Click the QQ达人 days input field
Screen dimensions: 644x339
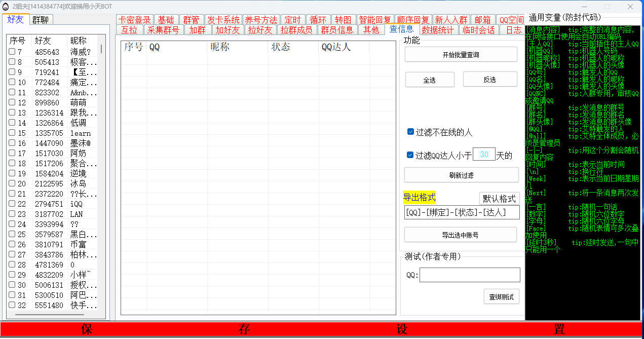tap(484, 155)
